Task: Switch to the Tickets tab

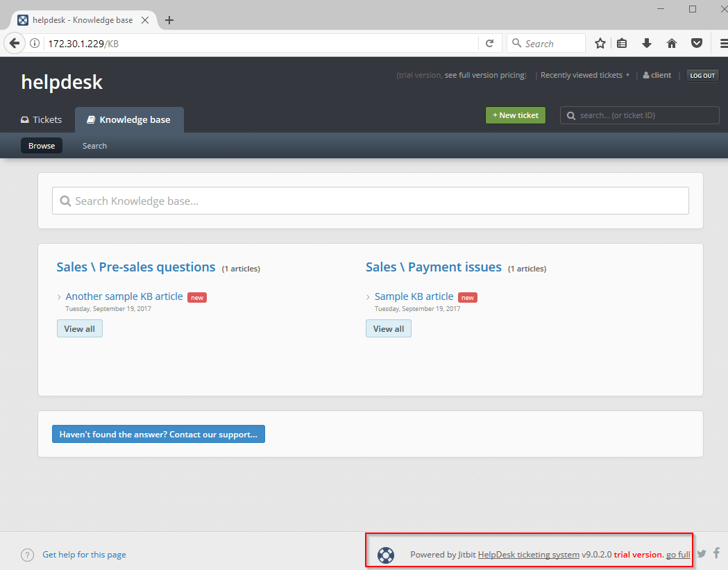Action: [41, 119]
